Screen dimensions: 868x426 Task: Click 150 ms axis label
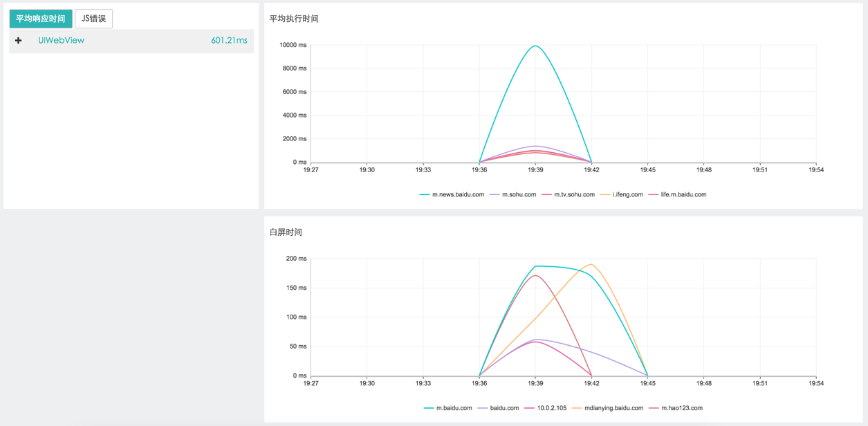[x=296, y=288]
